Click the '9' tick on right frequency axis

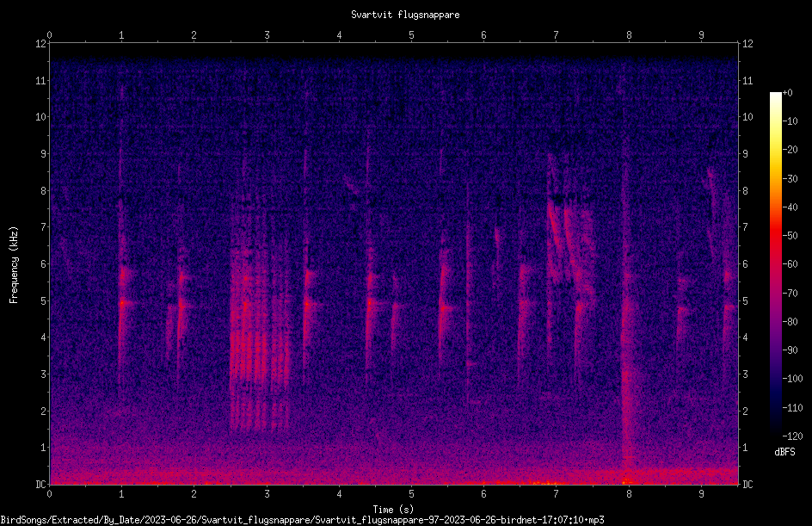[x=745, y=154]
